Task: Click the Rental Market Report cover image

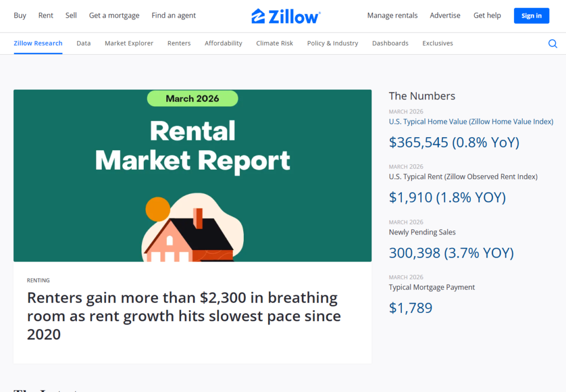Action: coord(192,175)
